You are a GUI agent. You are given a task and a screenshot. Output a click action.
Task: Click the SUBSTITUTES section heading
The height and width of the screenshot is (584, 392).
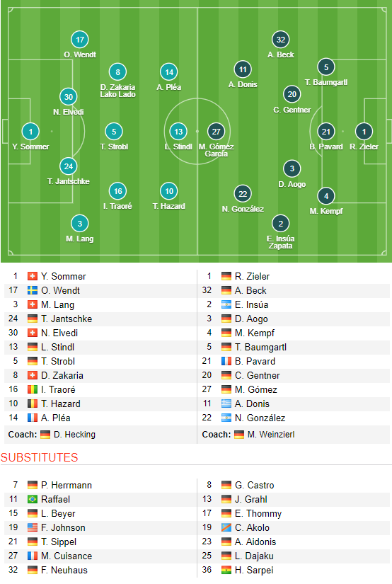[x=39, y=457]
